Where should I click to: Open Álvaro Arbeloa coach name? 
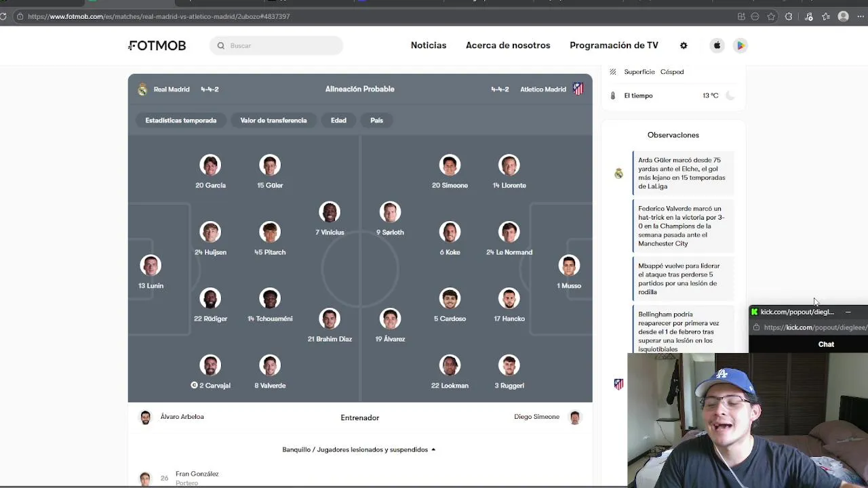[x=182, y=417]
